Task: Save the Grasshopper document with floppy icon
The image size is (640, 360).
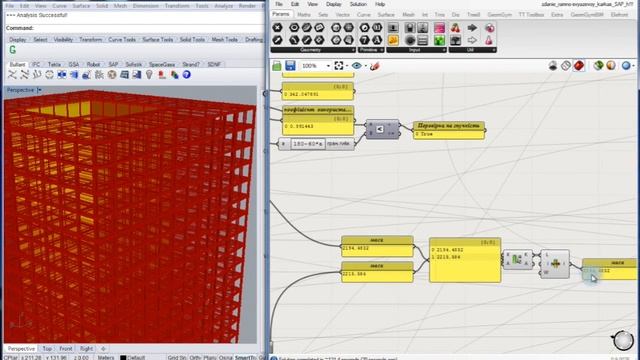Action: click(290, 66)
